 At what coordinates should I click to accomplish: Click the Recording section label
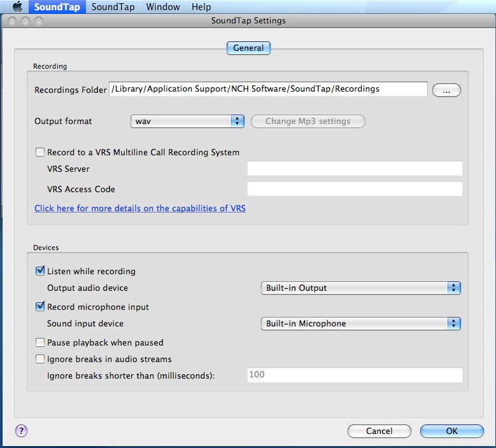pyautogui.click(x=50, y=66)
